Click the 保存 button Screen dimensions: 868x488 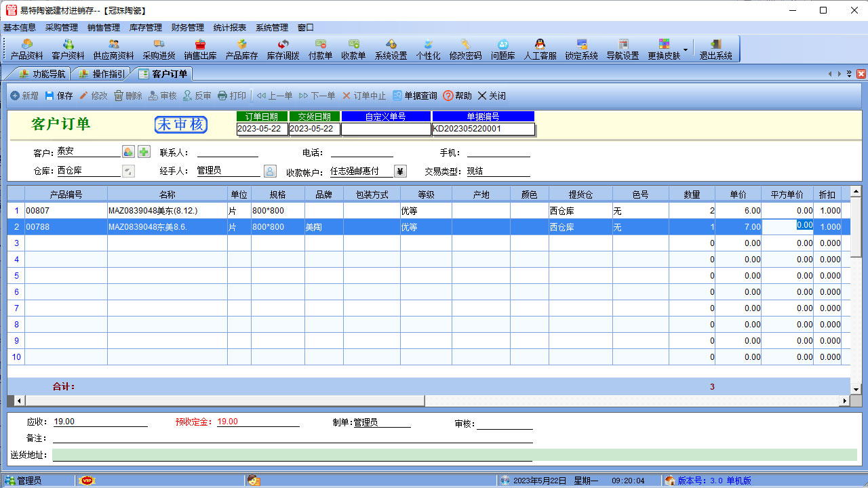(x=59, y=96)
